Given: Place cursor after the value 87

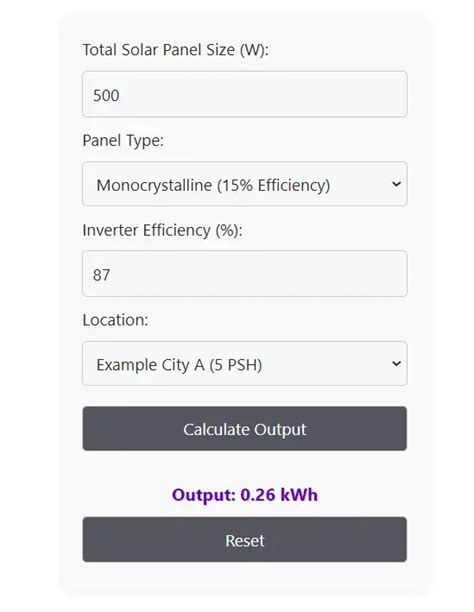Looking at the screenshot, I should (112, 275).
